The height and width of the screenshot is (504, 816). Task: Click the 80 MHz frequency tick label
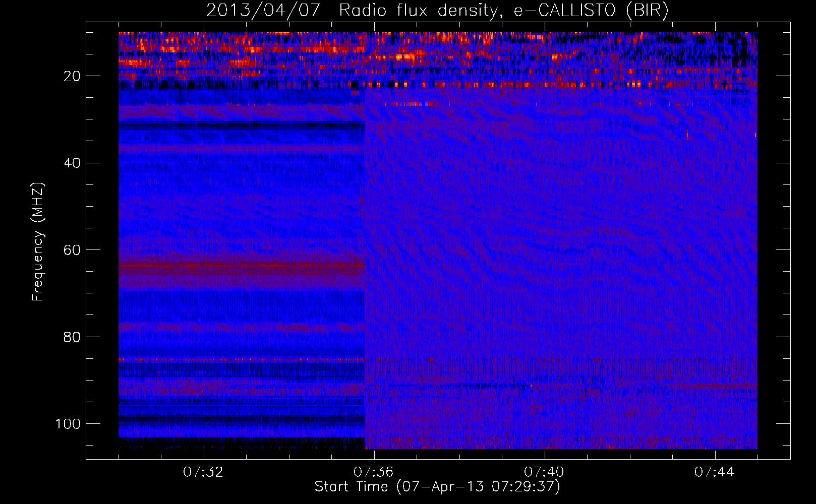pos(72,337)
